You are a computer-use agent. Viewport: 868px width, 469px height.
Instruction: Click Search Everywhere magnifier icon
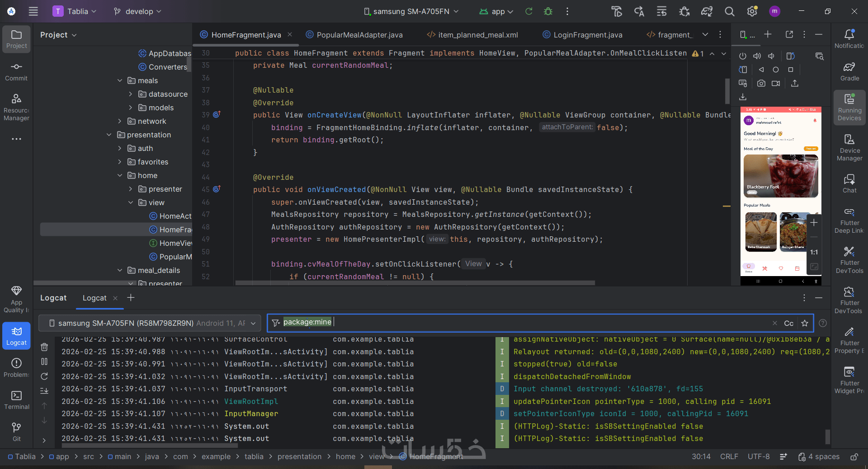(729, 11)
